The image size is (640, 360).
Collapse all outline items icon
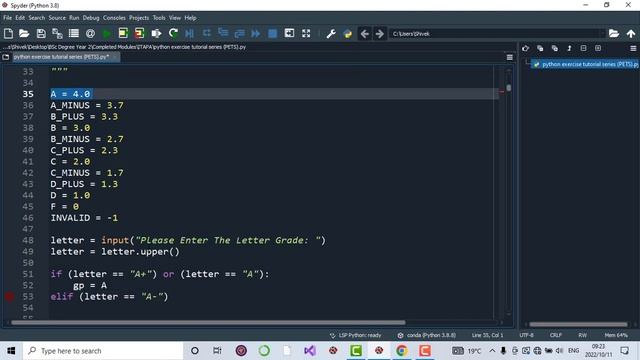583,49
